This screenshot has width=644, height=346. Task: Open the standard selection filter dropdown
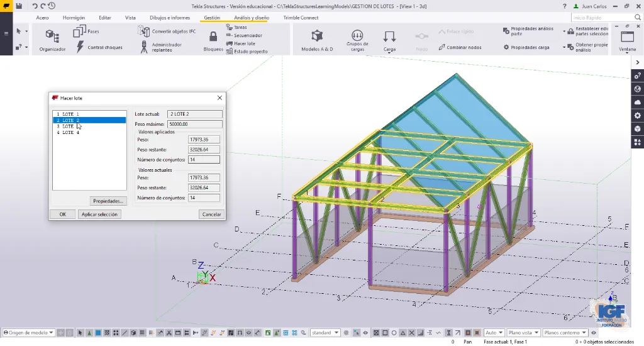(x=325, y=333)
